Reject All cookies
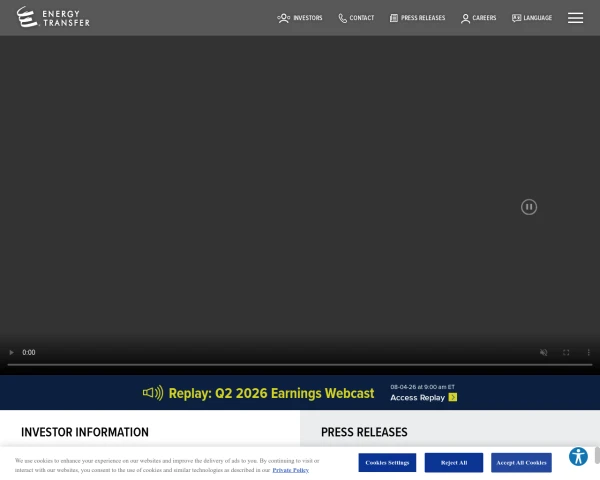This screenshot has width=600, height=480. click(x=454, y=462)
